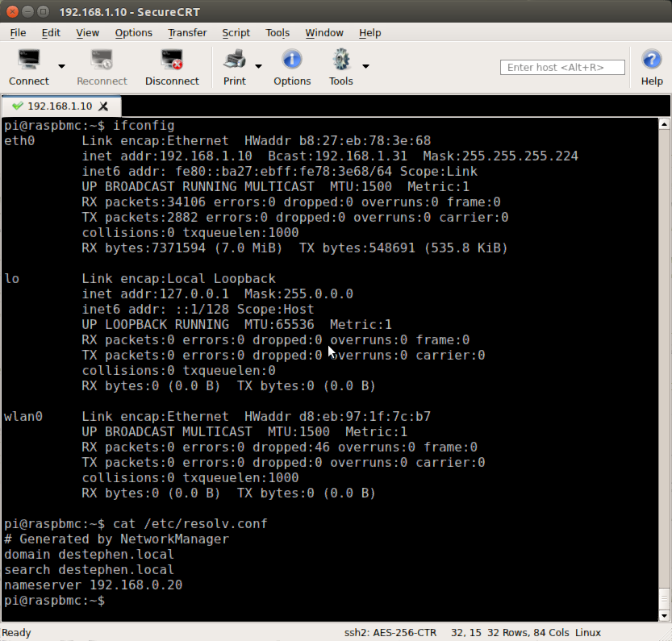This screenshot has width=672, height=641.
Task: Click inet addr:192.168.1.10 text
Action: 167,156
